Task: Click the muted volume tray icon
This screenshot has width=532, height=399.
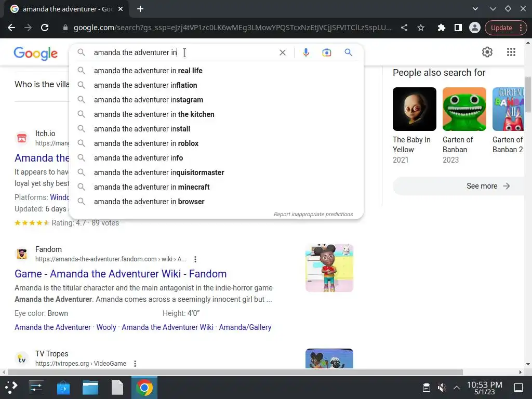Action: tap(442, 388)
